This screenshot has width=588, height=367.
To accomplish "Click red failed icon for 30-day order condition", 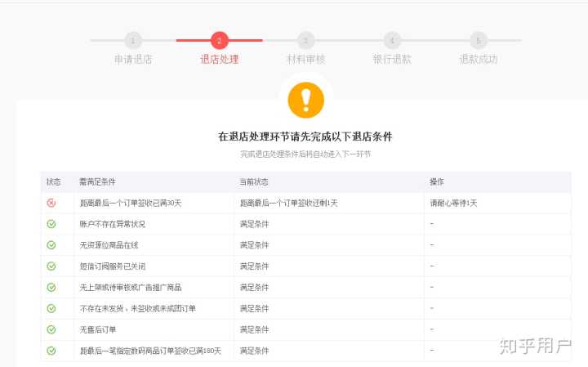I will click(51, 203).
